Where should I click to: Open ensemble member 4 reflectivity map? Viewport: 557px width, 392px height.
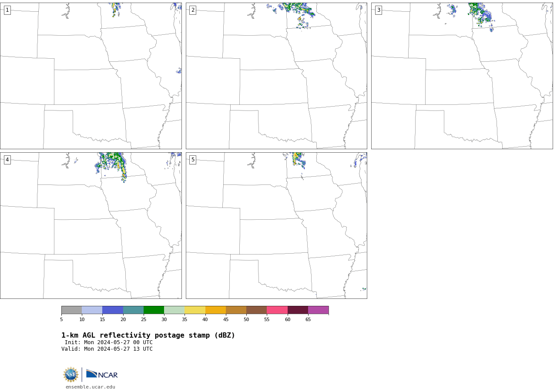(91, 225)
